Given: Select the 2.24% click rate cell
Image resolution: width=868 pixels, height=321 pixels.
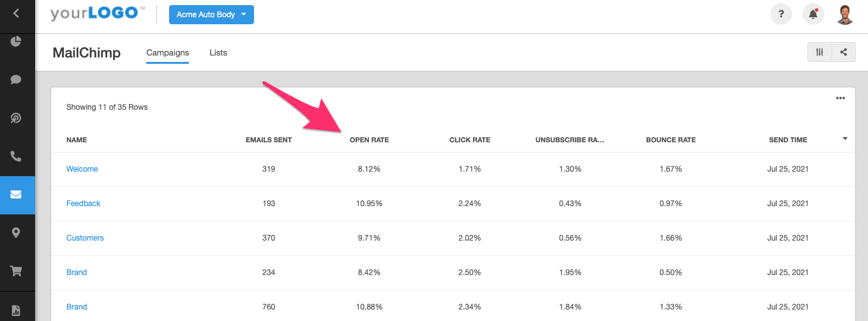Looking at the screenshot, I should click(470, 204).
